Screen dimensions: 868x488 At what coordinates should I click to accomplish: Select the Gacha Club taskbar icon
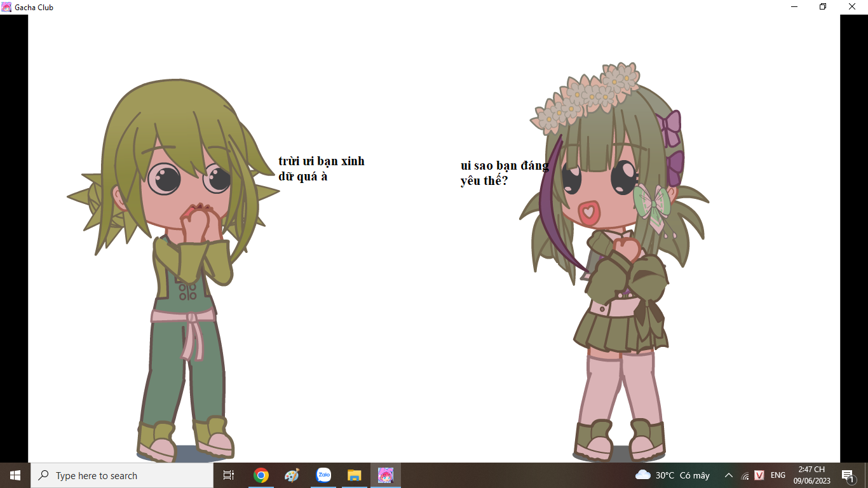click(x=386, y=475)
